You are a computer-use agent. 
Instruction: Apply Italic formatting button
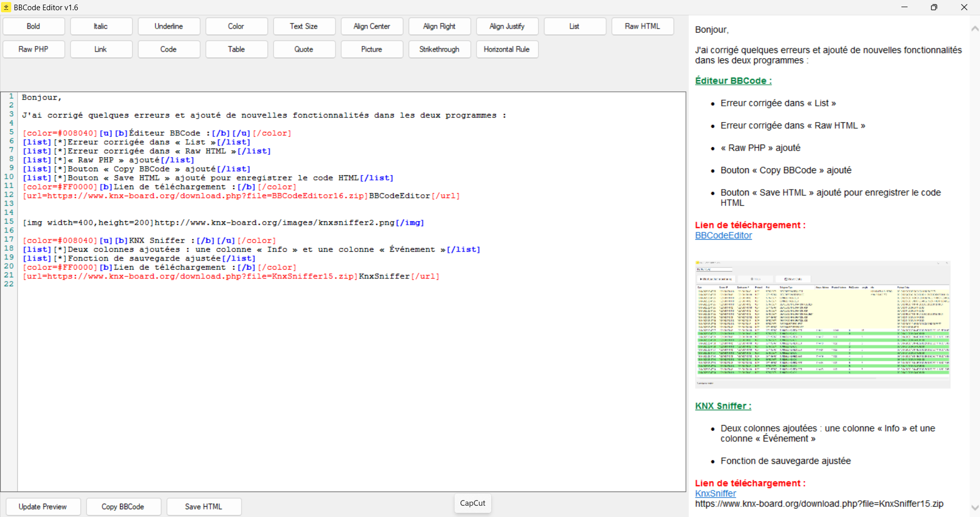pos(101,27)
